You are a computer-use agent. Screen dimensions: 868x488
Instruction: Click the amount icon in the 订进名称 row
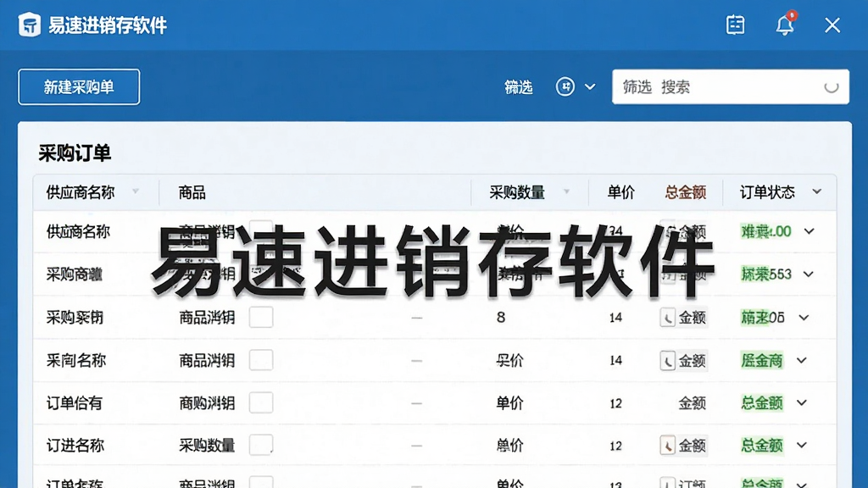tap(668, 446)
